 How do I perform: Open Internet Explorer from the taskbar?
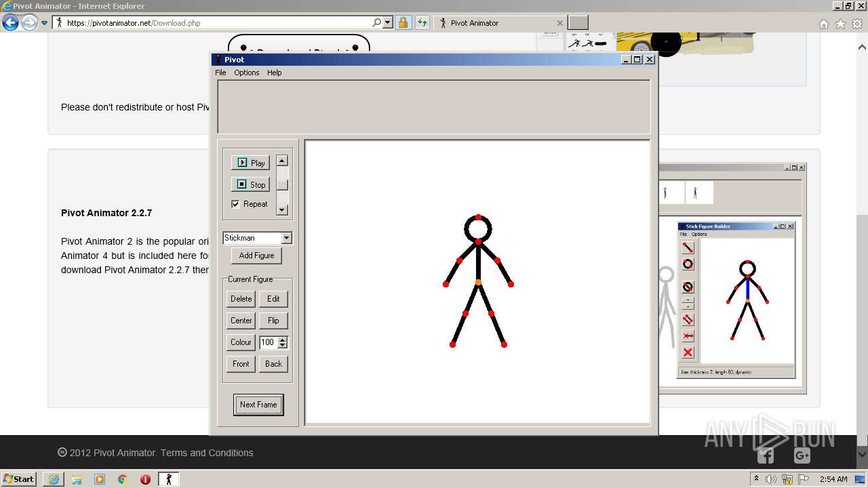(54, 479)
